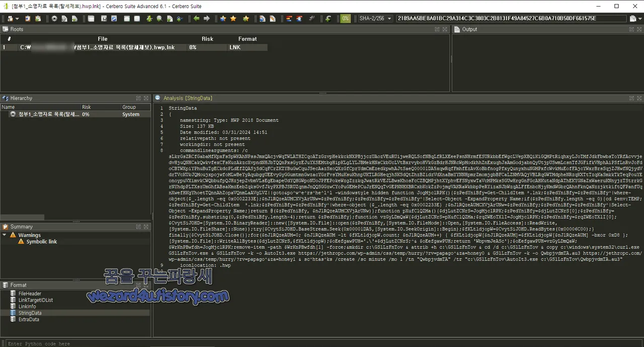Float the Output panel

[631, 29]
